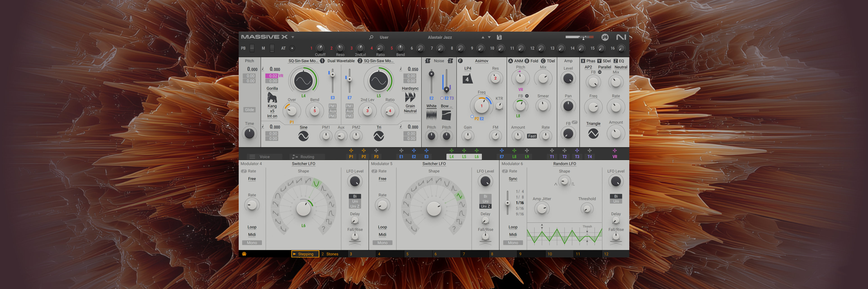Click the move handle above L5
Image resolution: width=868 pixels, height=289 pixels.
[464, 150]
